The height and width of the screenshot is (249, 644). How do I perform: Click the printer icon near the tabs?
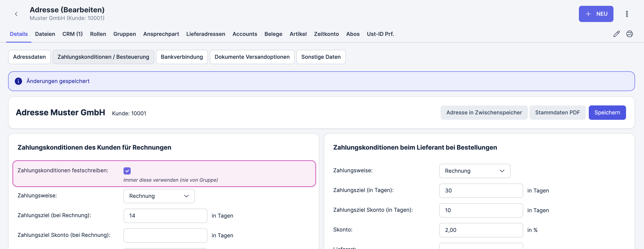630,34
